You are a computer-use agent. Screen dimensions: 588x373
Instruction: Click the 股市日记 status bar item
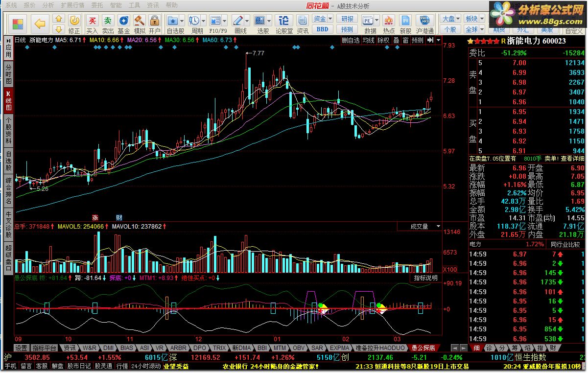pyautogui.click(x=78, y=366)
